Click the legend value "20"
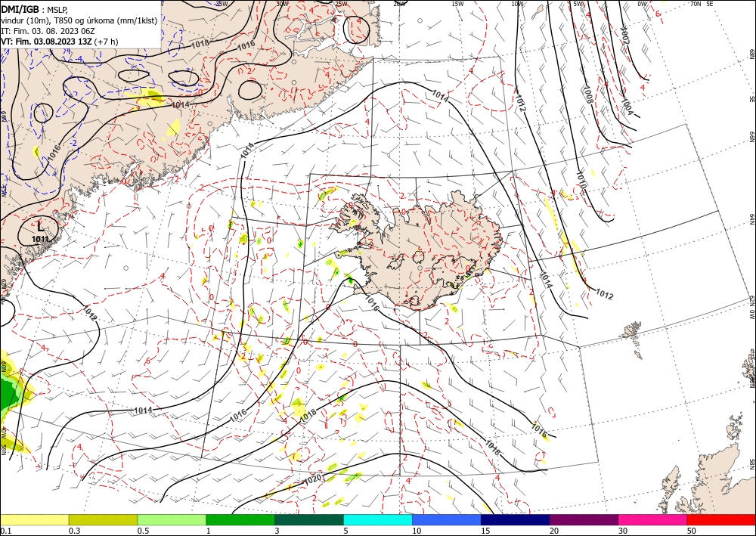Viewport: 756px width, 536px height. point(554,531)
